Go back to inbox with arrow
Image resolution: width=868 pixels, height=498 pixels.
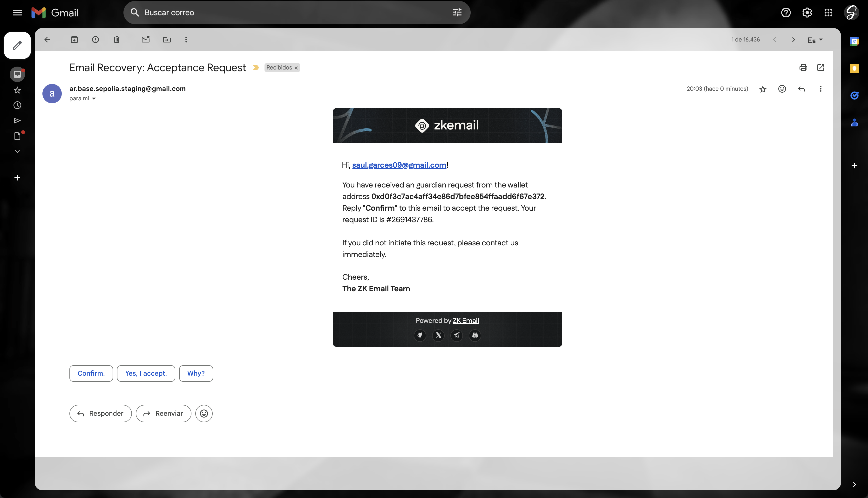47,40
